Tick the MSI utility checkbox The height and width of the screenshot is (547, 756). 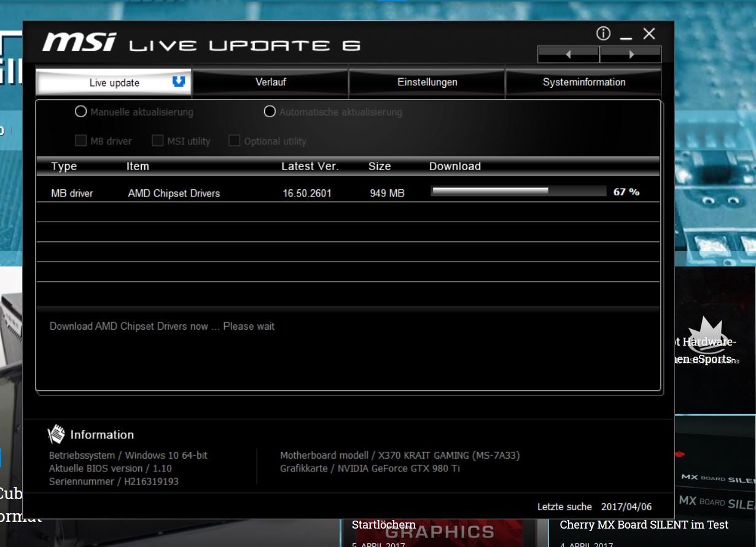pyautogui.click(x=157, y=141)
